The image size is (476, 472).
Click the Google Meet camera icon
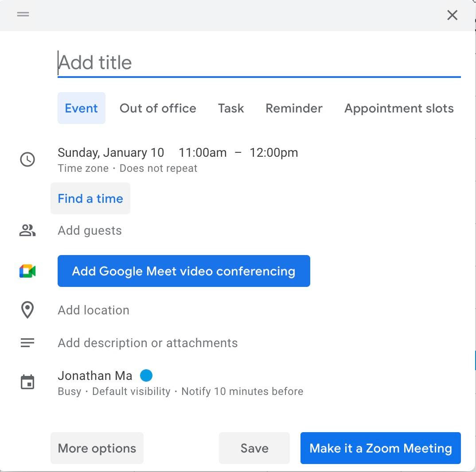pyautogui.click(x=27, y=271)
